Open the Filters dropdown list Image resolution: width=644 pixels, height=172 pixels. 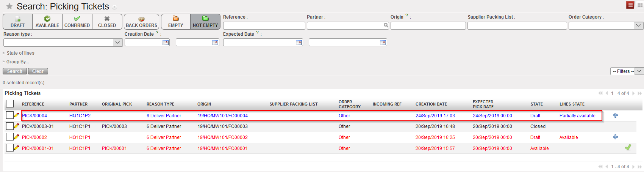pos(627,71)
